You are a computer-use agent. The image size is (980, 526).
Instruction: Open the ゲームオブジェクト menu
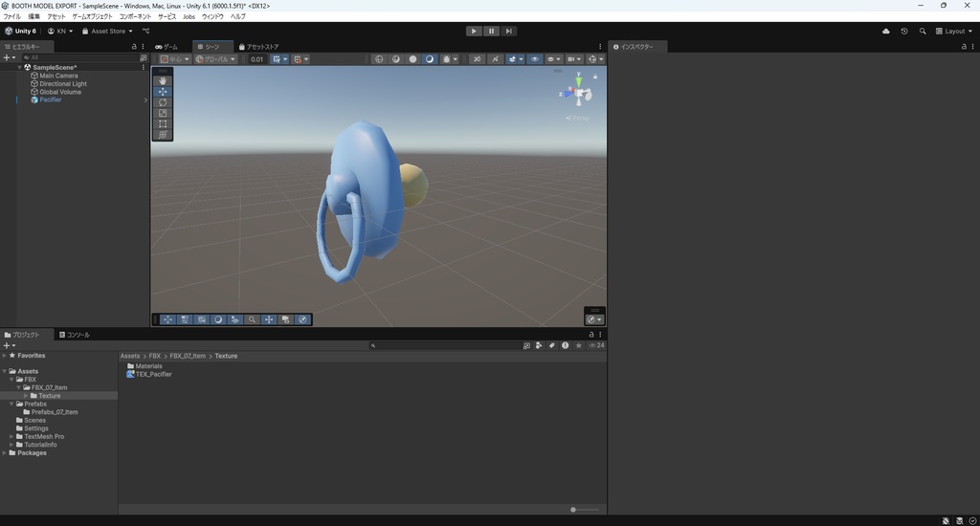coord(92,17)
